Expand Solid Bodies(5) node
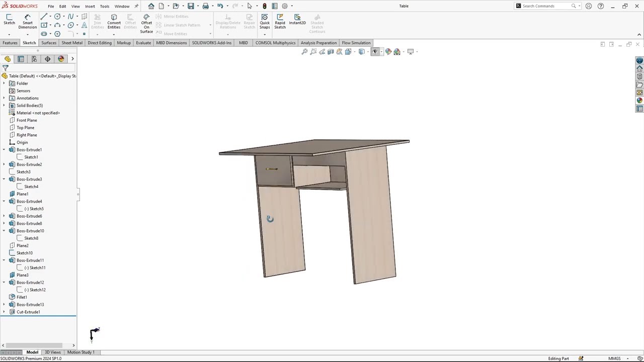 click(4, 106)
